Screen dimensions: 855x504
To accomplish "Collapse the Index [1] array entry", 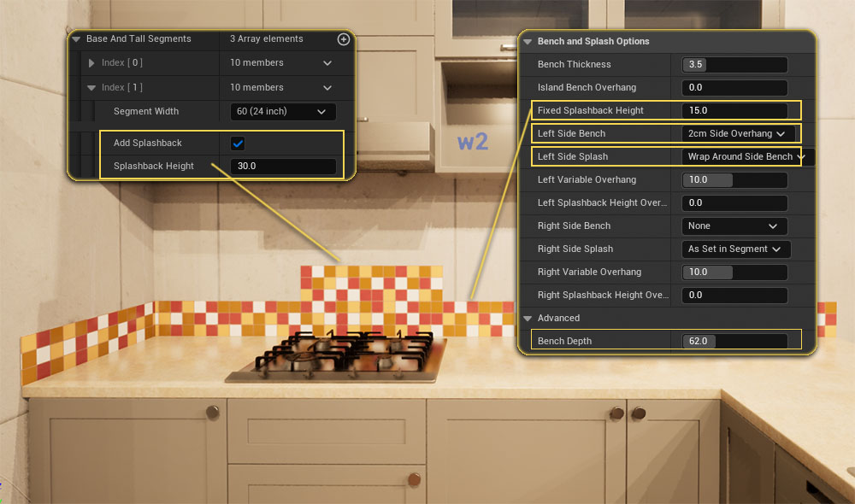I will [x=92, y=88].
